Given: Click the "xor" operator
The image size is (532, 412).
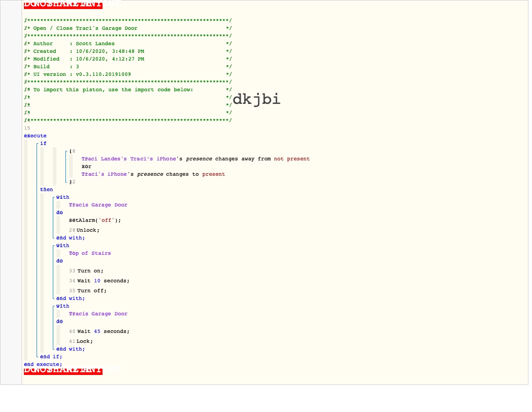Looking at the screenshot, I should pyautogui.click(x=87, y=166).
